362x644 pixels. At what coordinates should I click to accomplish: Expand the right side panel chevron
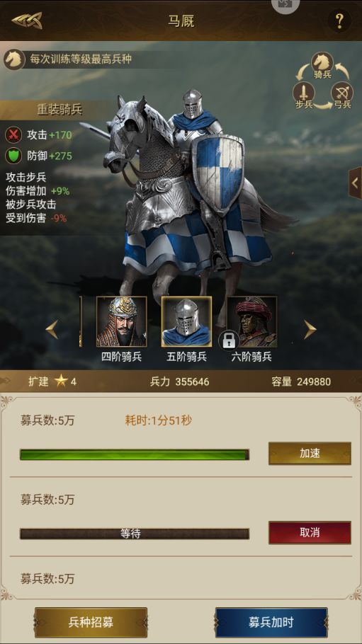click(355, 183)
